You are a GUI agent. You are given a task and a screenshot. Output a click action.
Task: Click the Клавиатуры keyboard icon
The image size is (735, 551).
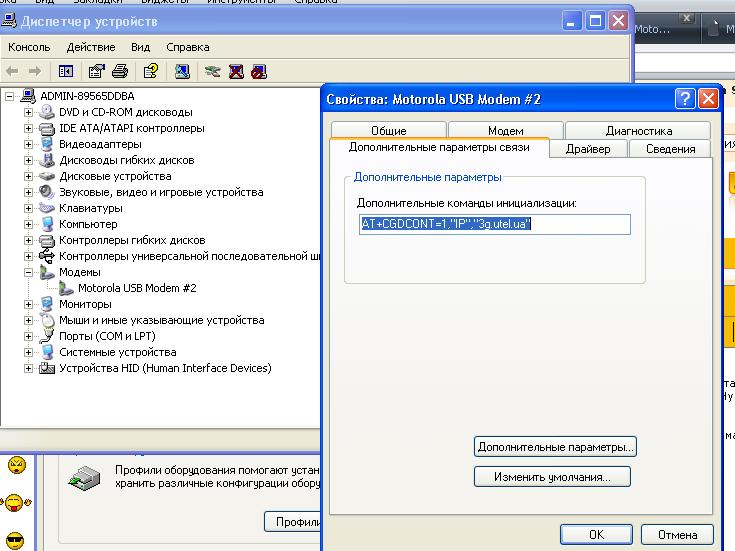tap(47, 208)
